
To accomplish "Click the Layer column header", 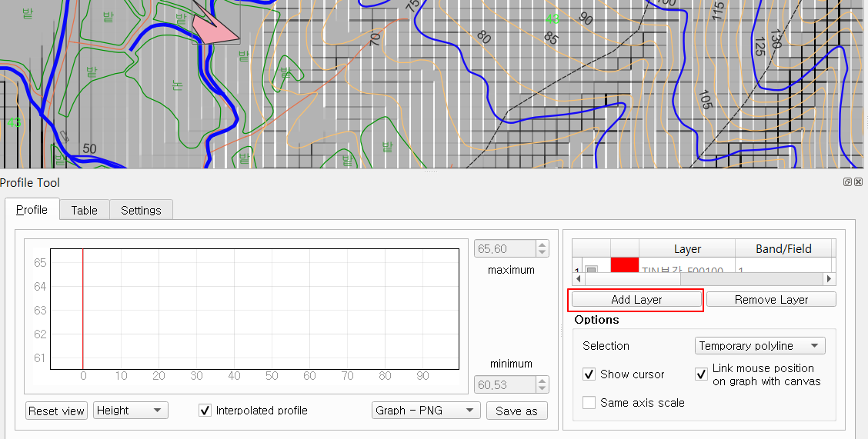I will (687, 249).
